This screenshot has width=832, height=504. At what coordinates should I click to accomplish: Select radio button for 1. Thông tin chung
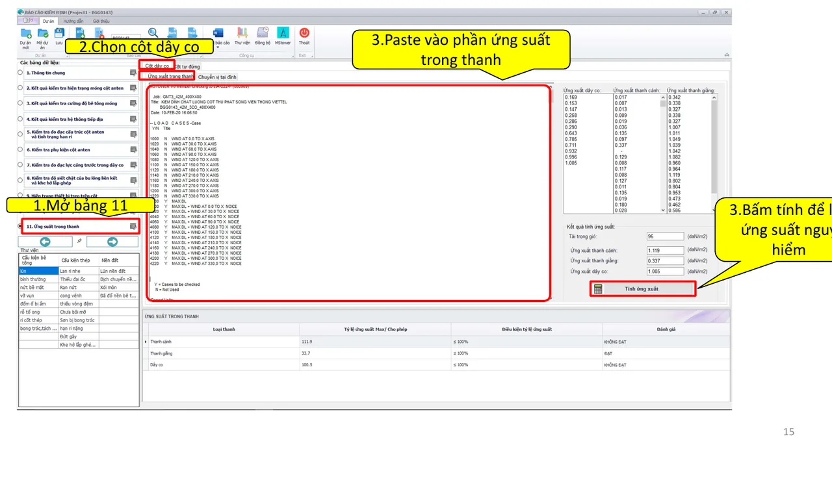coord(21,73)
